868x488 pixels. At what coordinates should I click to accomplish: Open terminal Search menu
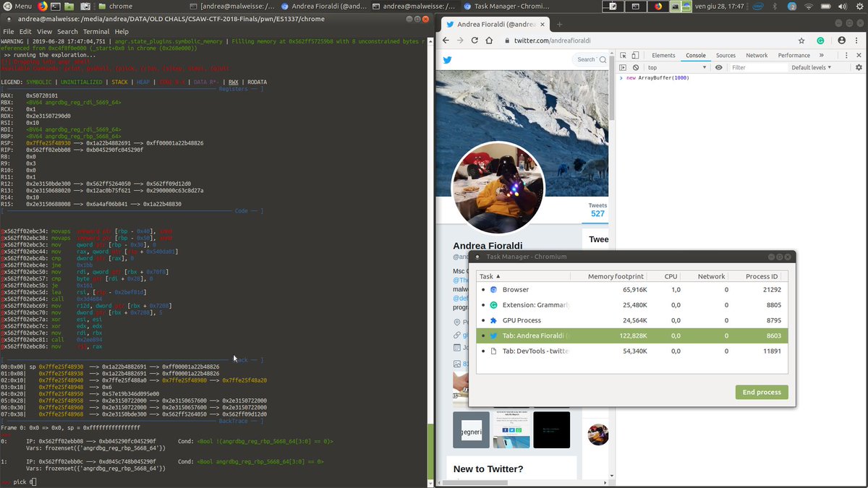[67, 32]
